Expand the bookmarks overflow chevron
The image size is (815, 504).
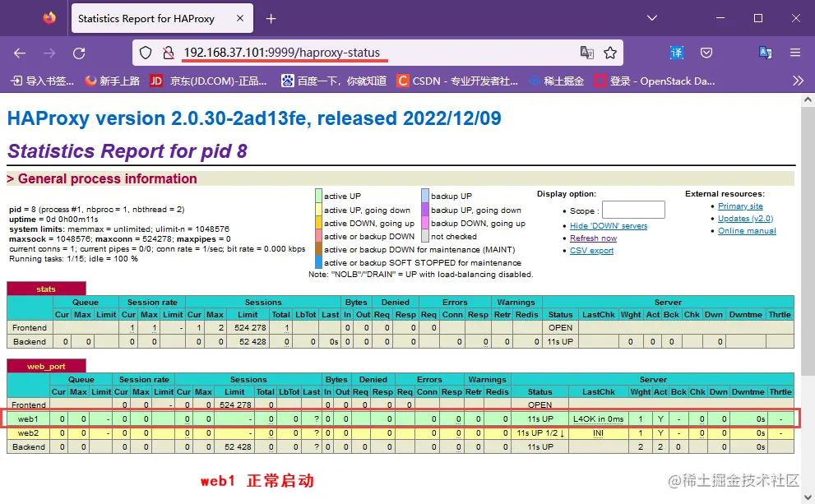point(796,81)
